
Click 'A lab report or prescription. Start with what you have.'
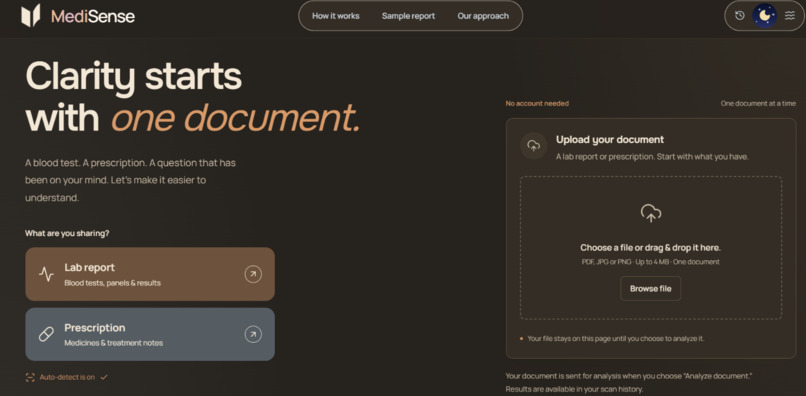tap(652, 157)
